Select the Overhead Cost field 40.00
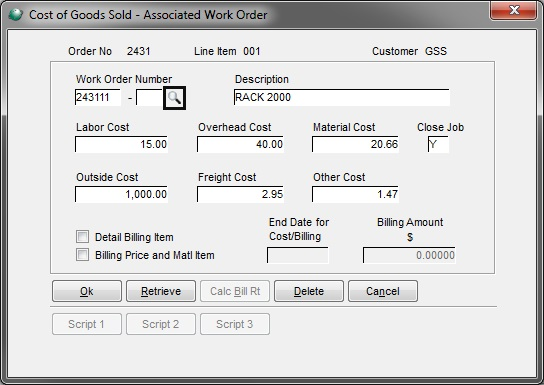544x385 pixels. (x=240, y=144)
